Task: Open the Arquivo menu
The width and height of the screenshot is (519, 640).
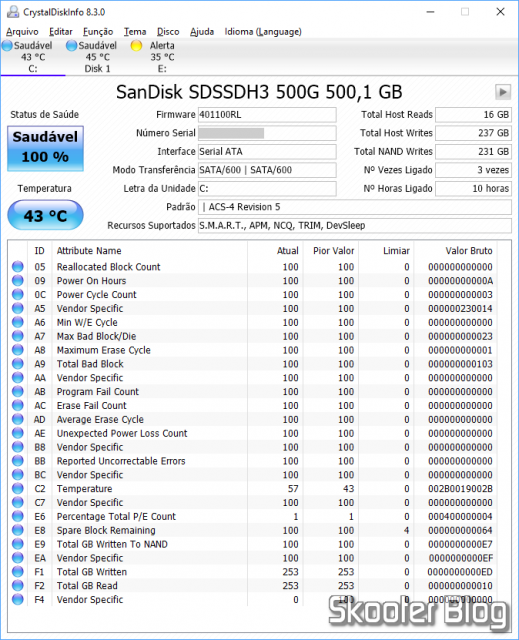Action: (22, 31)
